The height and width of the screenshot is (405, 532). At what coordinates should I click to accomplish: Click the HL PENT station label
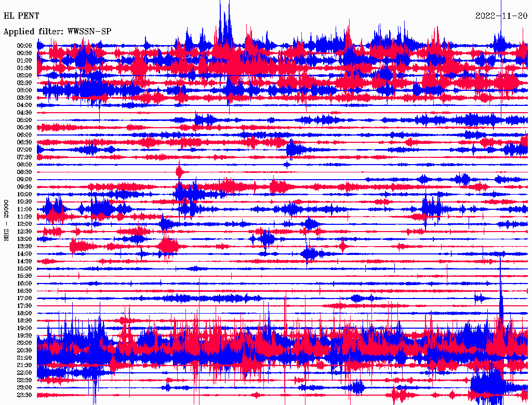(21, 16)
